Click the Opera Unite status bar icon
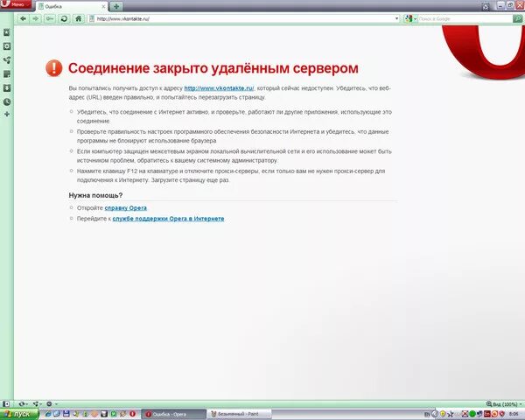 coord(36,404)
